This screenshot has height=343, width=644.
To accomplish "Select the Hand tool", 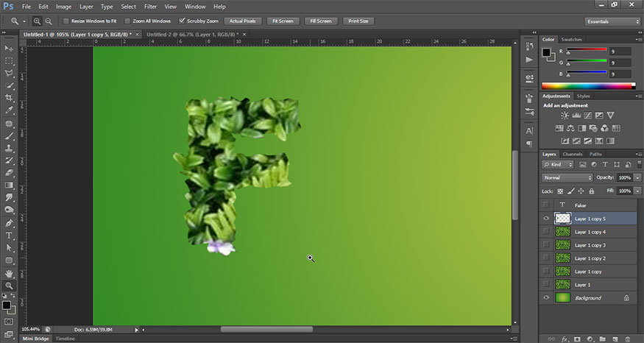I will pos(9,274).
